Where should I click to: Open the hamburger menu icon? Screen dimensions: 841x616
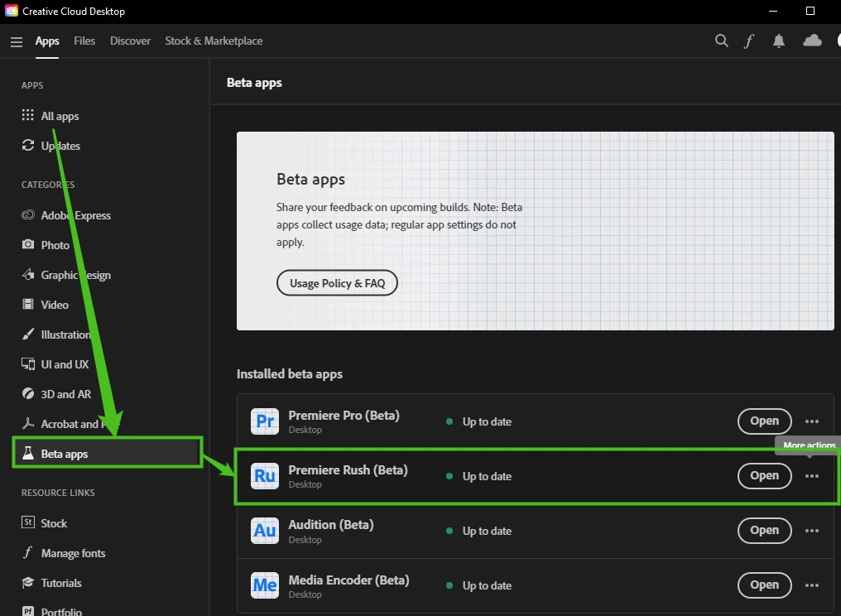tap(17, 41)
